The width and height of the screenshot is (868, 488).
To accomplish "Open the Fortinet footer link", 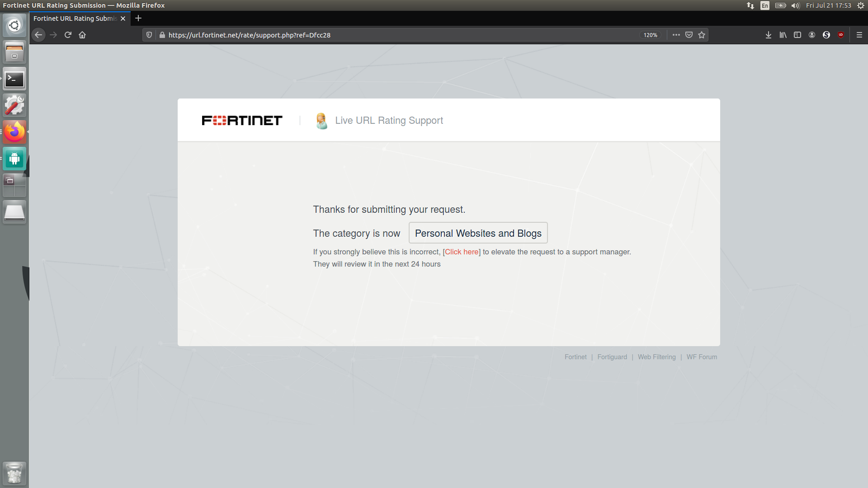I will [576, 357].
